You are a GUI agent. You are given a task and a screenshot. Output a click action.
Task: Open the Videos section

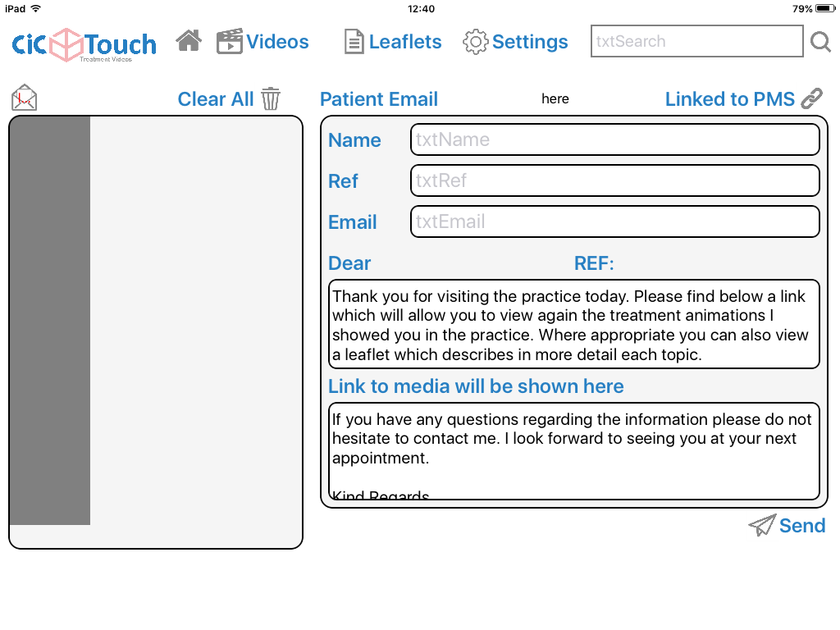pos(277,42)
